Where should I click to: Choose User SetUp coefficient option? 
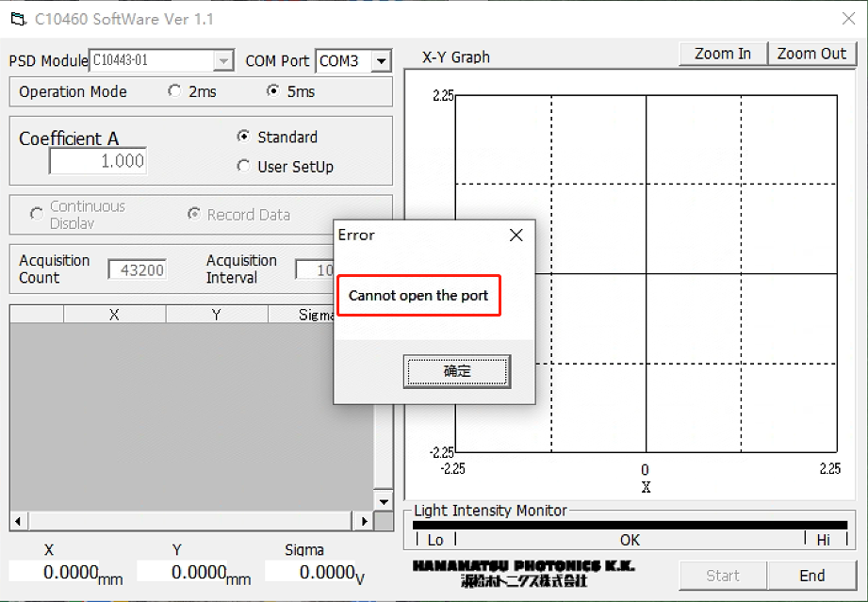pos(243,167)
